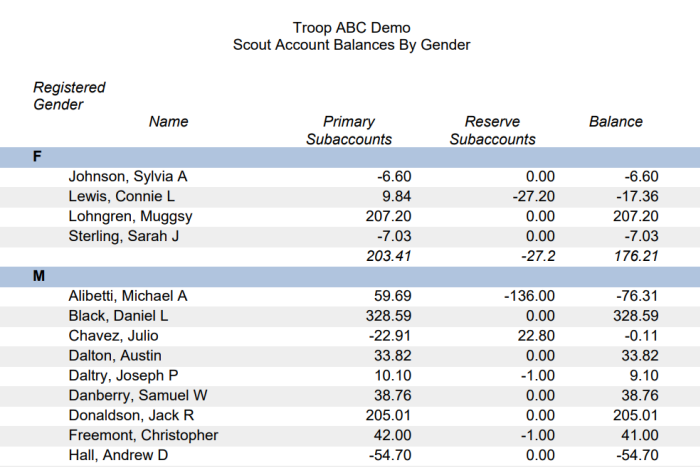Select the Scout Account Balances By Gender heading

(351, 45)
